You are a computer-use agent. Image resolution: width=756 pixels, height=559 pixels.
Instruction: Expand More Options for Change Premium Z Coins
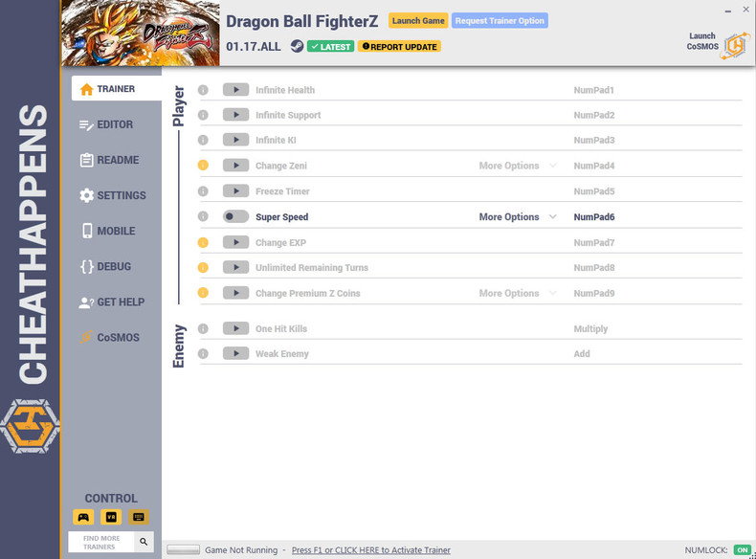[x=518, y=293]
